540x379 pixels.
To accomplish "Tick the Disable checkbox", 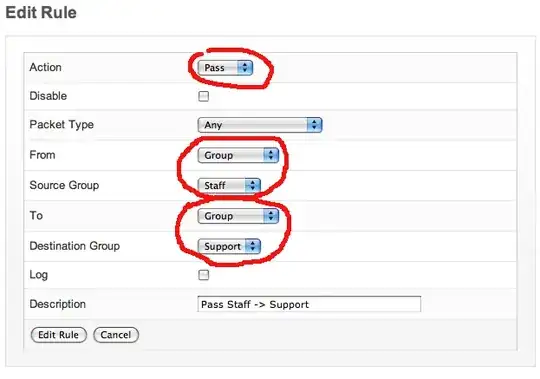I will coord(204,96).
